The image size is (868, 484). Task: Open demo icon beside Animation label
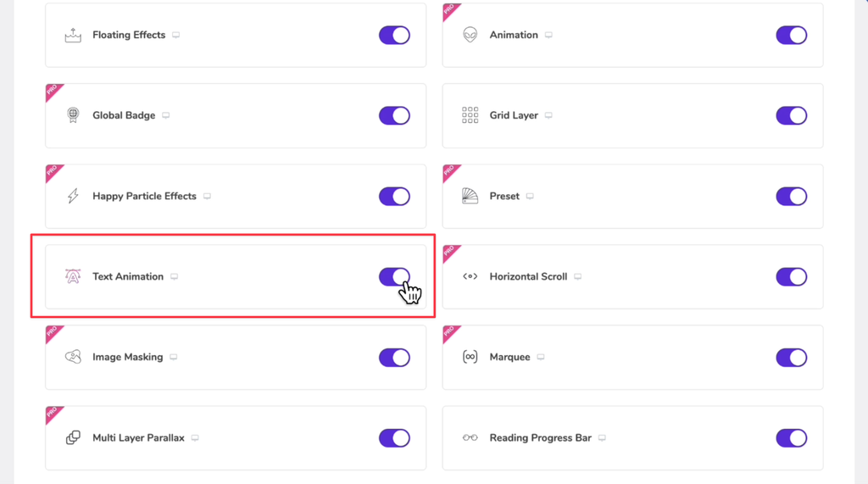[548, 35]
